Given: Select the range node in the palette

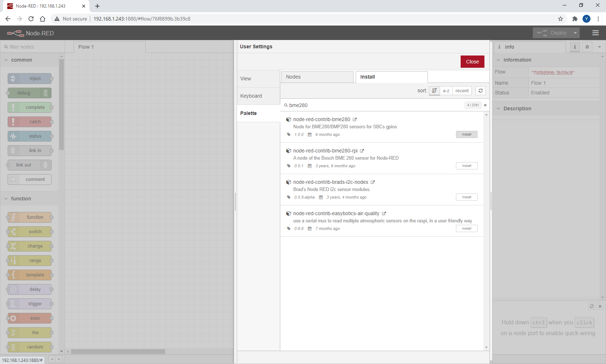Looking at the screenshot, I should [30, 261].
